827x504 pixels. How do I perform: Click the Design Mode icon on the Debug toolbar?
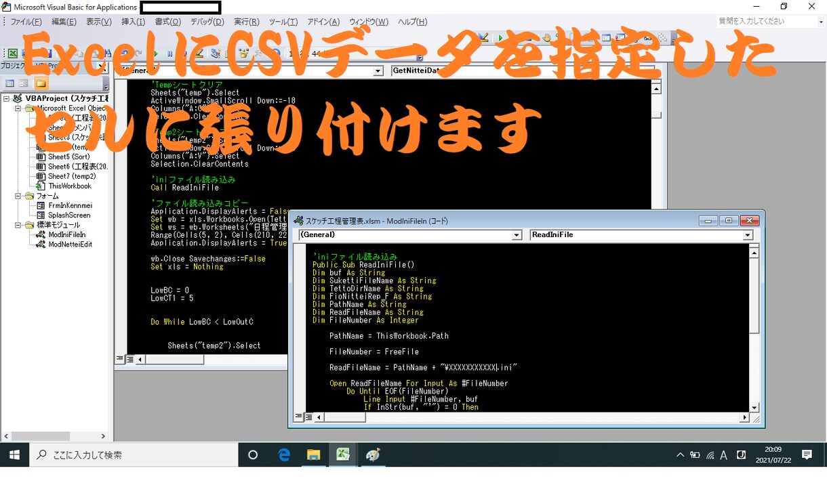(x=485, y=38)
